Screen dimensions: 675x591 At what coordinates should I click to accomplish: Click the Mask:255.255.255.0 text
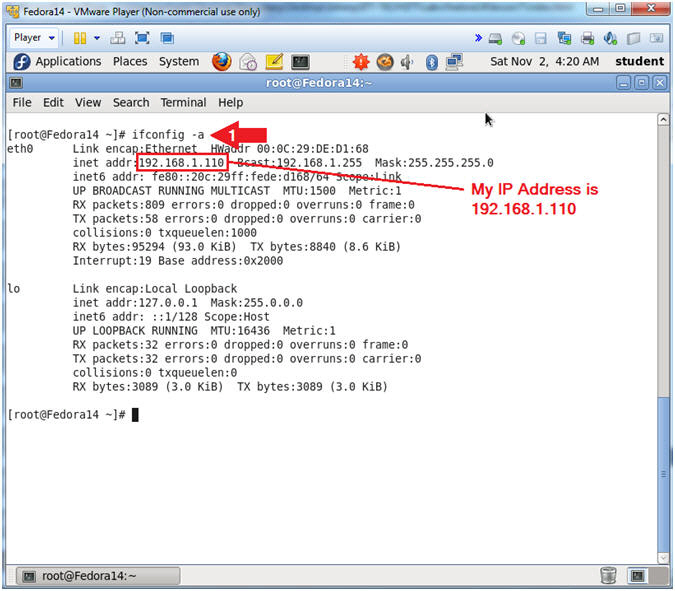434,163
